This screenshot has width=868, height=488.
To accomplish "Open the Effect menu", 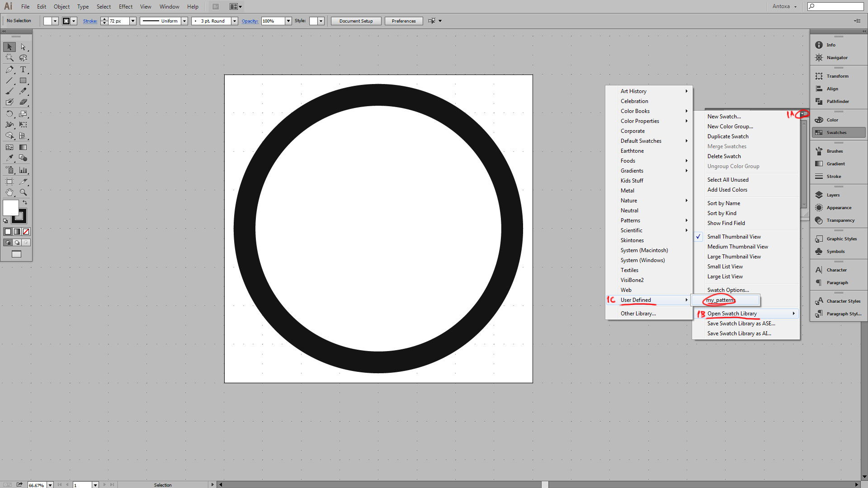I will 126,7.
